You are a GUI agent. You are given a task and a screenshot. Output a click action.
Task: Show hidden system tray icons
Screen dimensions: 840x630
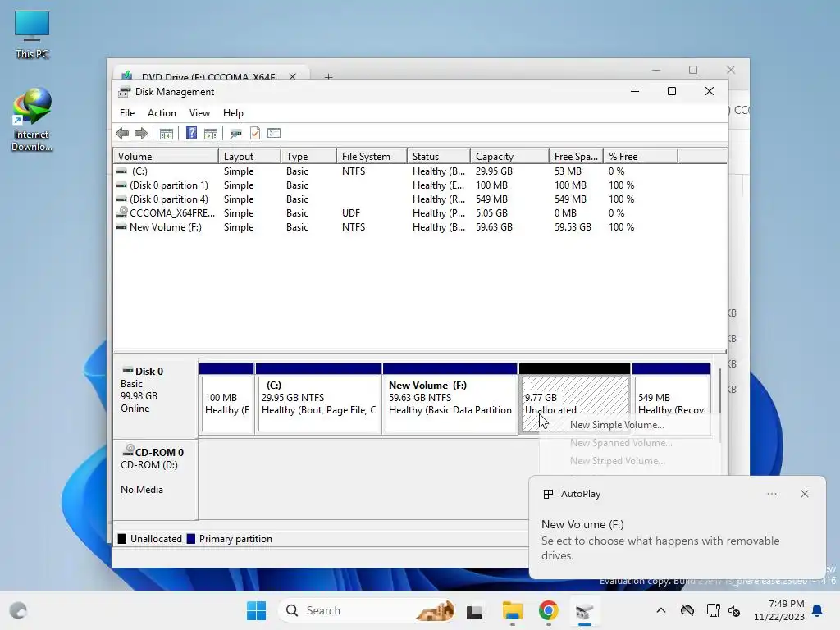tap(661, 610)
